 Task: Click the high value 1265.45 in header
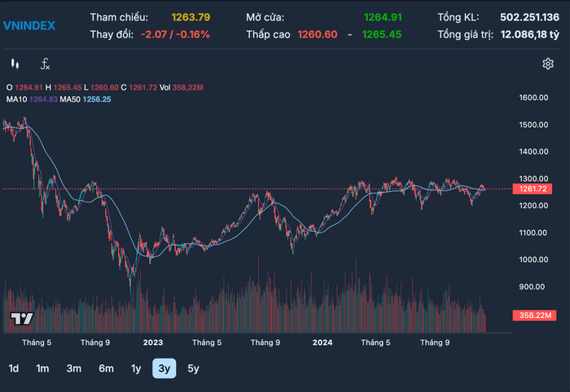[x=382, y=34]
